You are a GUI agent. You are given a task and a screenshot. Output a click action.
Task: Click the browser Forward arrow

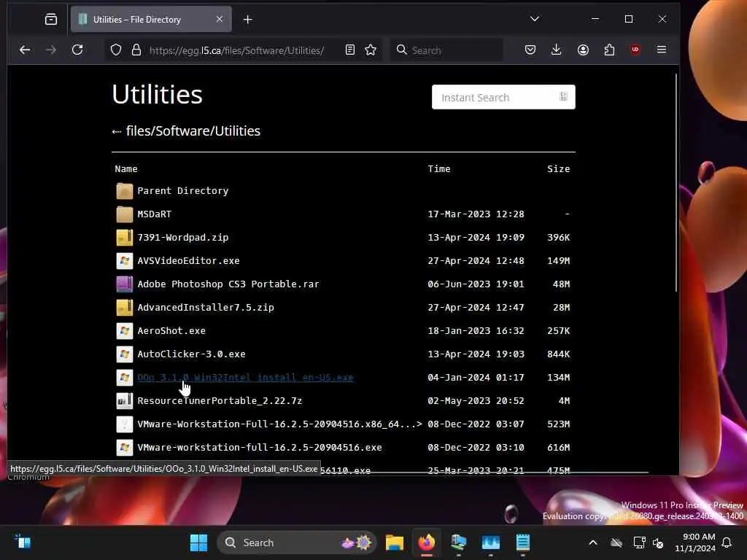click(x=51, y=50)
